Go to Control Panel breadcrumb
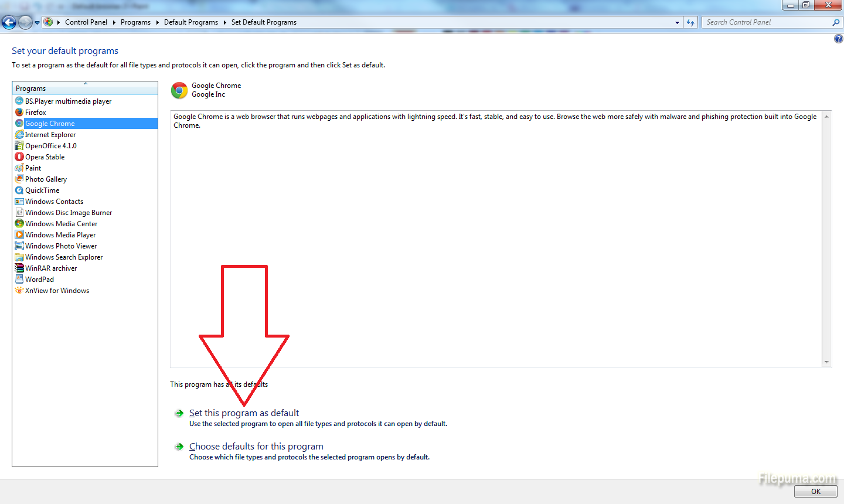This screenshot has width=844, height=504. tap(86, 22)
